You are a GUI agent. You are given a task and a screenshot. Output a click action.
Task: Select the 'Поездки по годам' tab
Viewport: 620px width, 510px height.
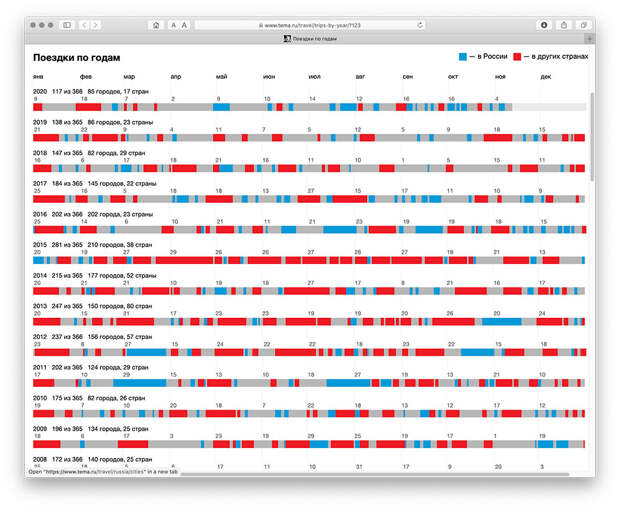click(310, 39)
